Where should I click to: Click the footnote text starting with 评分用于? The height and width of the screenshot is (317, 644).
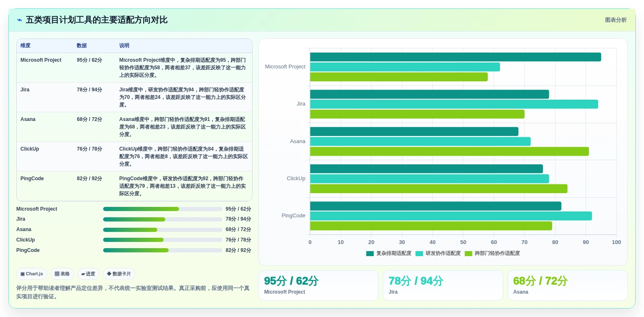tap(133, 292)
